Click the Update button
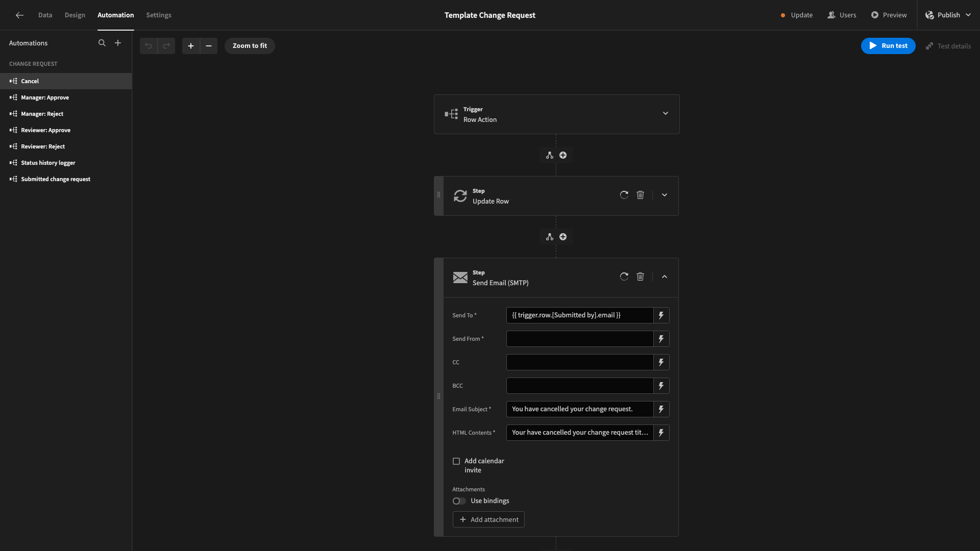The width and height of the screenshot is (980, 551). tap(797, 15)
